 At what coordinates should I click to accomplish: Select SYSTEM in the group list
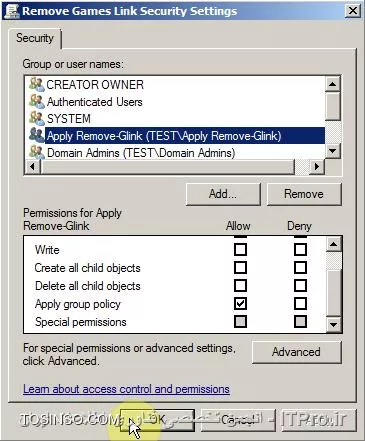pos(69,119)
